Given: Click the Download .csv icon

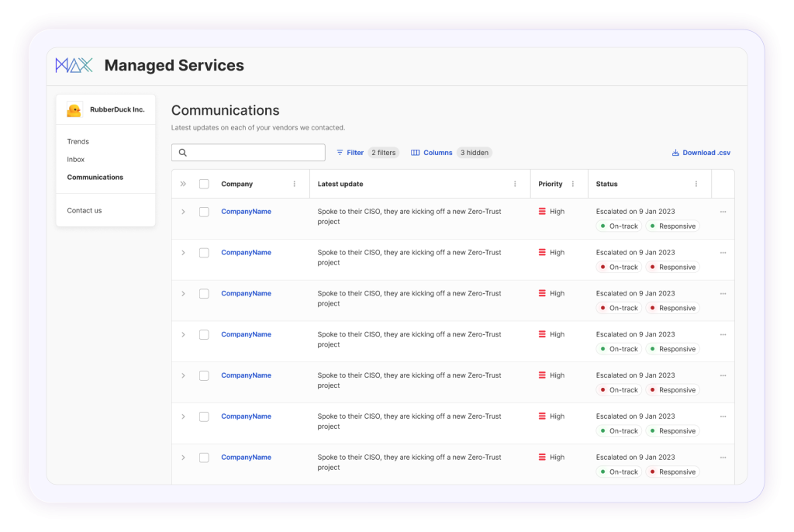Looking at the screenshot, I should [675, 152].
